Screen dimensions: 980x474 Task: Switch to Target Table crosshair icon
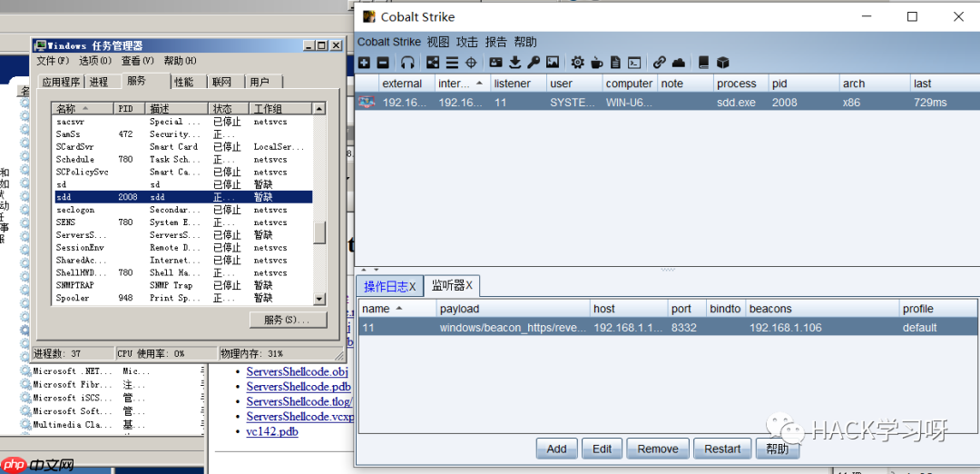click(x=471, y=63)
